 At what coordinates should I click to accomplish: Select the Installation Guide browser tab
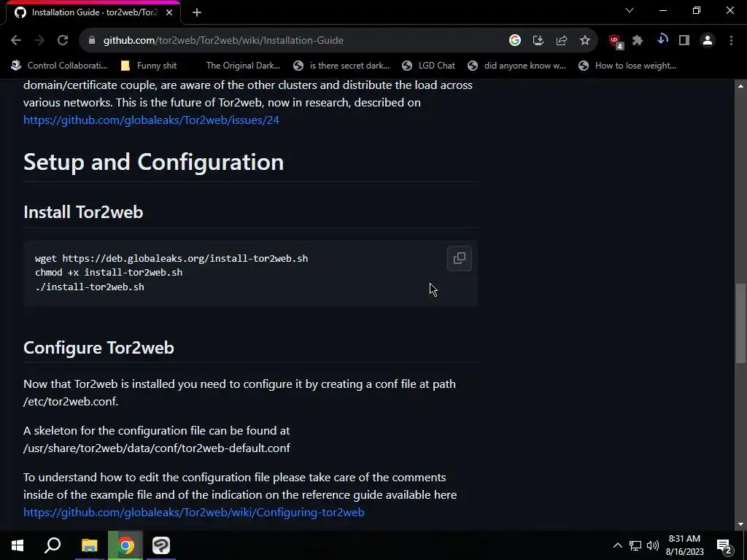pos(93,13)
